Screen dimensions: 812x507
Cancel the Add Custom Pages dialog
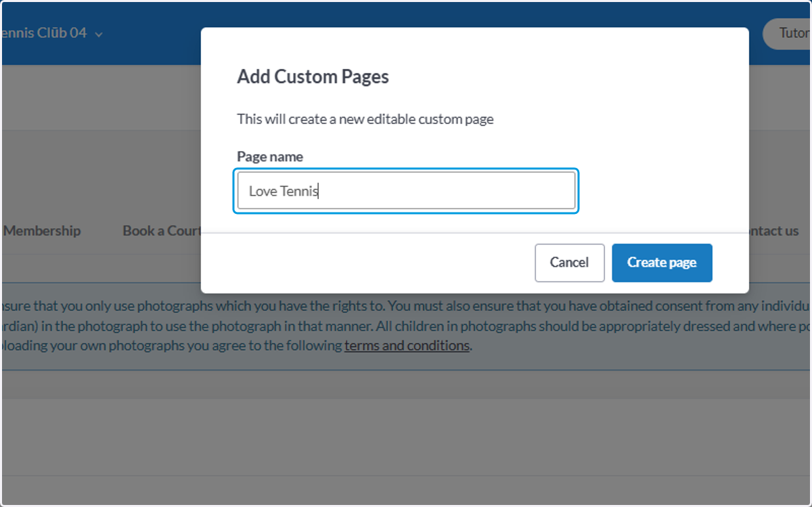(x=569, y=263)
